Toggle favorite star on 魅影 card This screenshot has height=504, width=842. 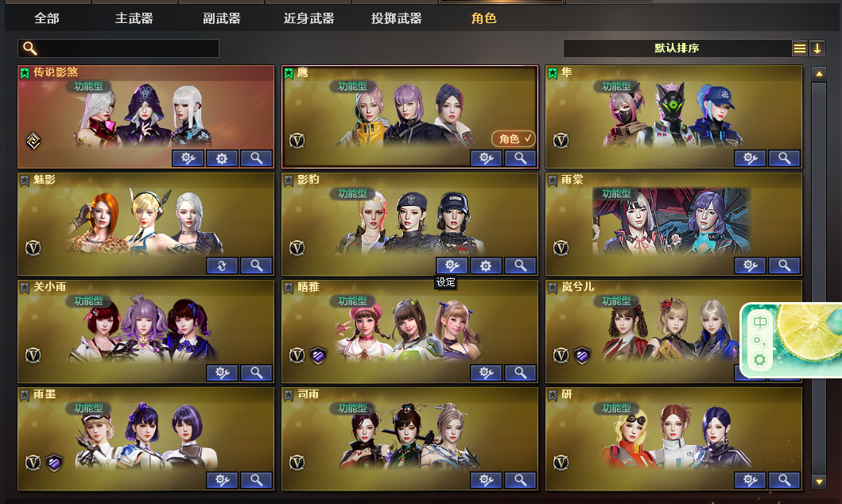(25, 180)
